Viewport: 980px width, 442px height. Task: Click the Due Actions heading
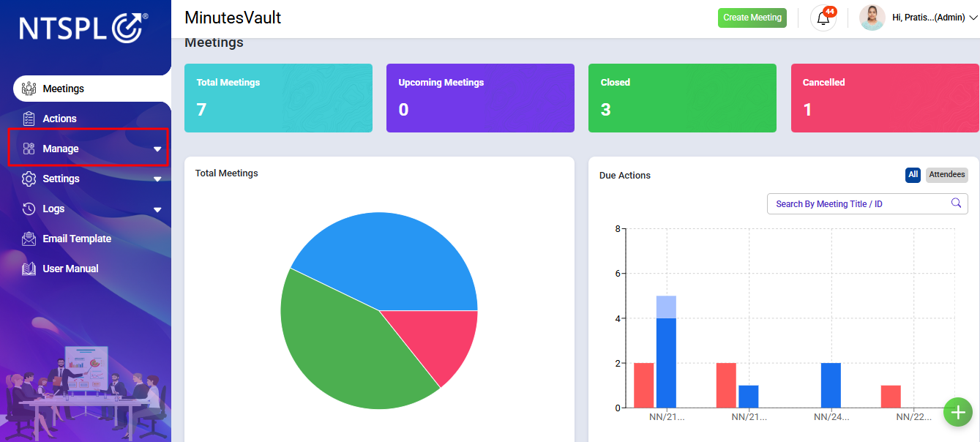coord(625,176)
